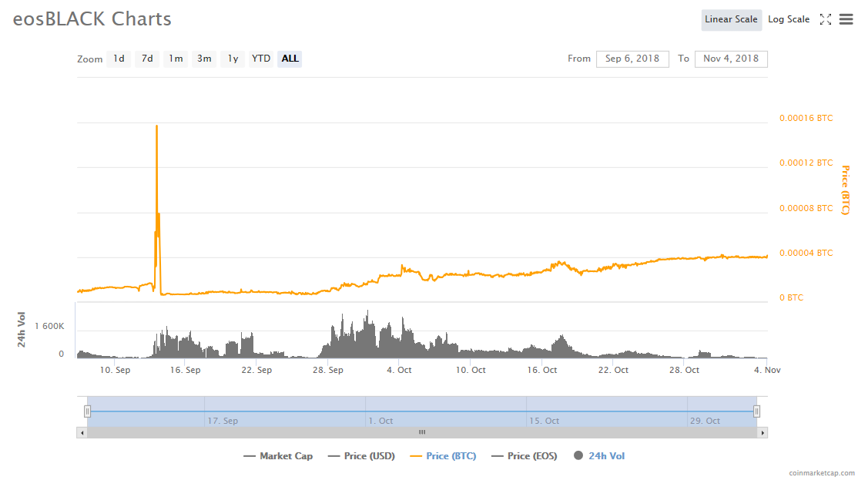
Task: Click the 16. Sep date label
Action: click(186, 370)
